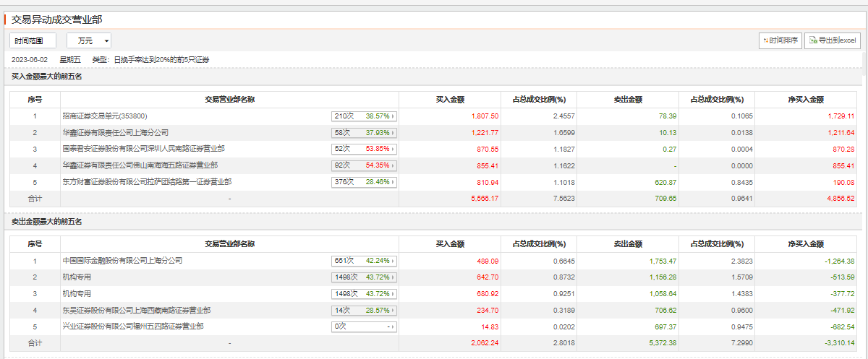Click 交易营业部名称 header in the buy table
This screenshot has height=359, width=868.
click(x=229, y=100)
